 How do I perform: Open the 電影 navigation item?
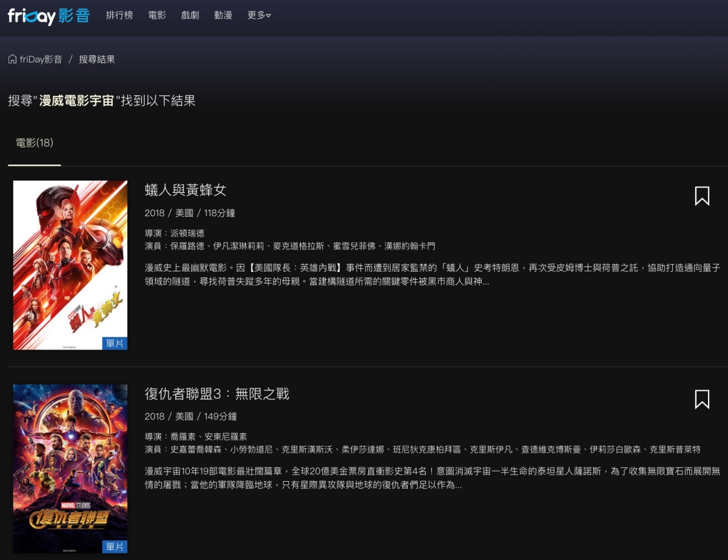pos(157,15)
